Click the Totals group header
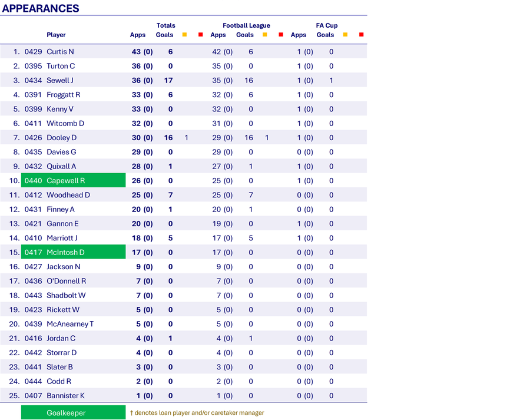The image size is (530, 420). tap(165, 25)
